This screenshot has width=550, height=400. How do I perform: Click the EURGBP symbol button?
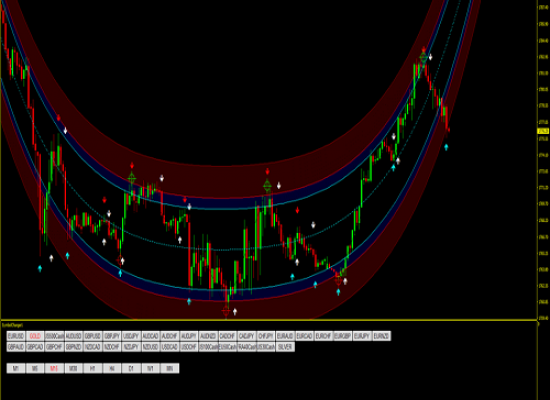(x=343, y=336)
